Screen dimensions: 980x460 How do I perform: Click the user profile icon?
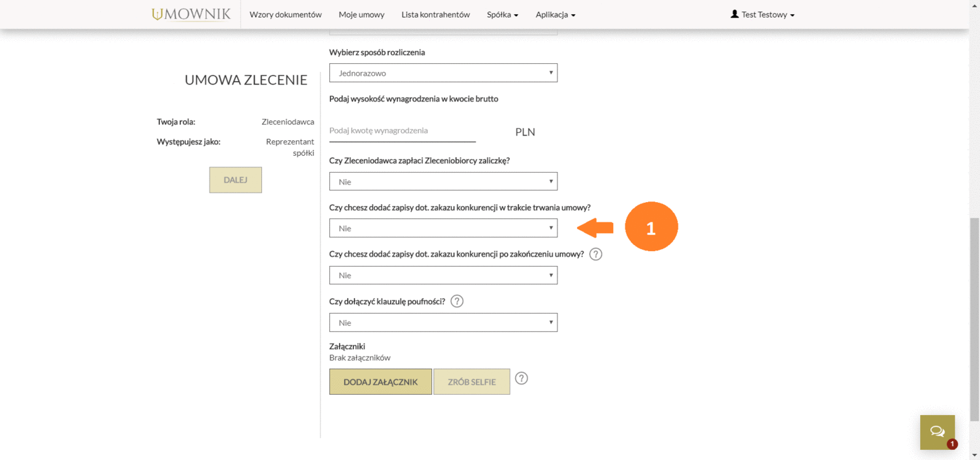[x=735, y=14]
